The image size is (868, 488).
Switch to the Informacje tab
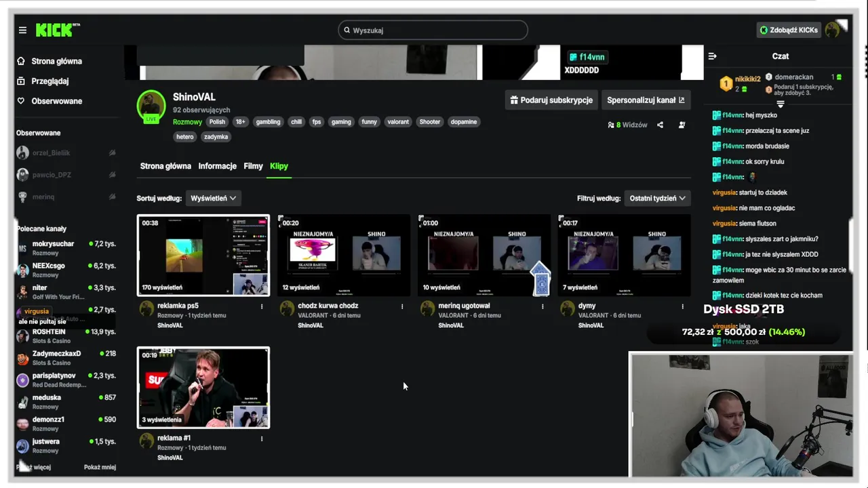coord(217,166)
